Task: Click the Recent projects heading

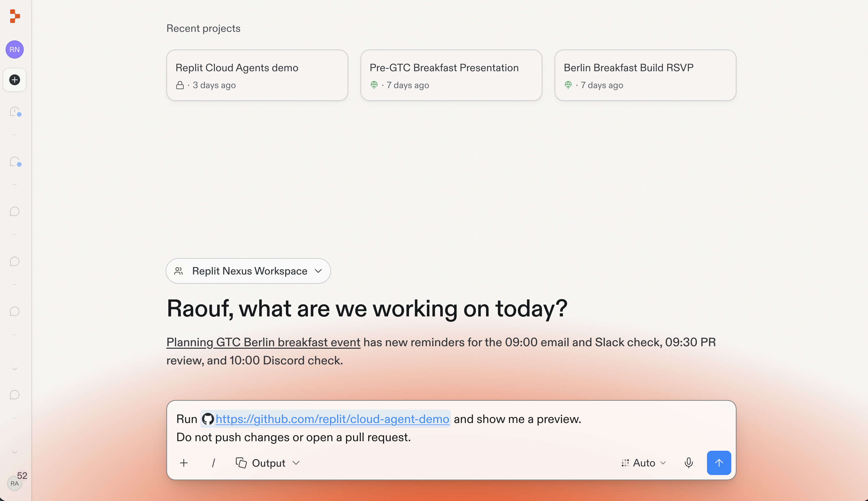Action: 203,28
